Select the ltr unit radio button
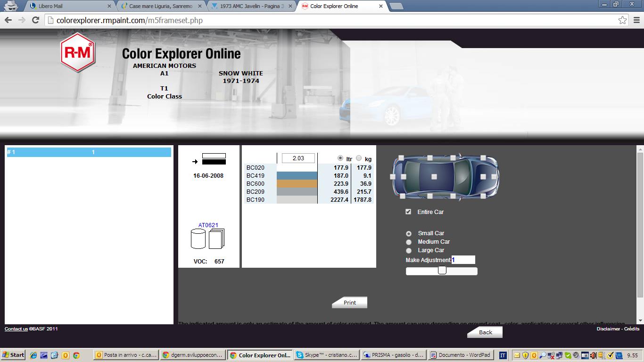This screenshot has width=644, height=362. point(340,158)
